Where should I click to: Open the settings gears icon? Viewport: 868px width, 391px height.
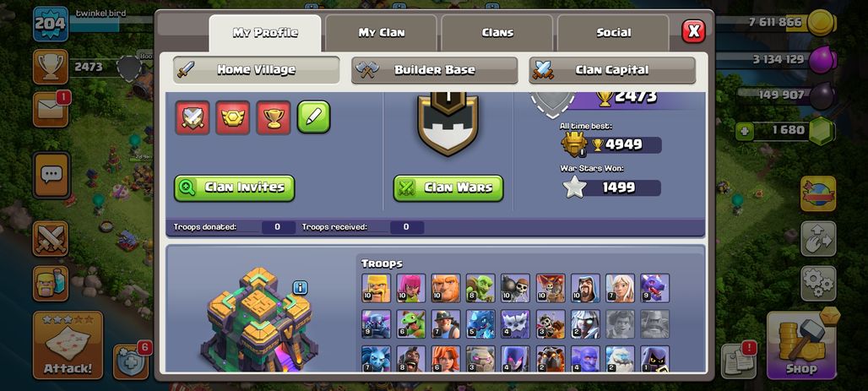(x=818, y=284)
